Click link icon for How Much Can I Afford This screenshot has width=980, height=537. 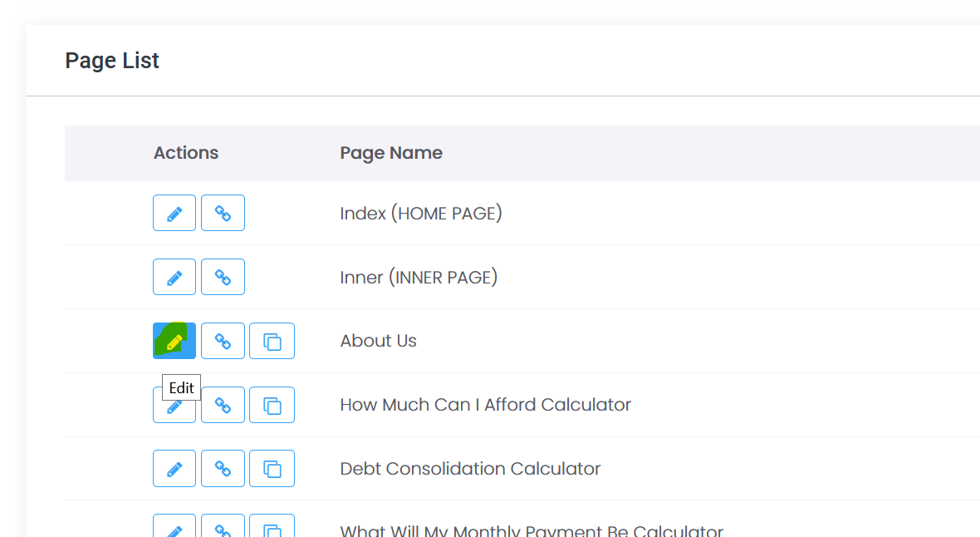pyautogui.click(x=223, y=405)
